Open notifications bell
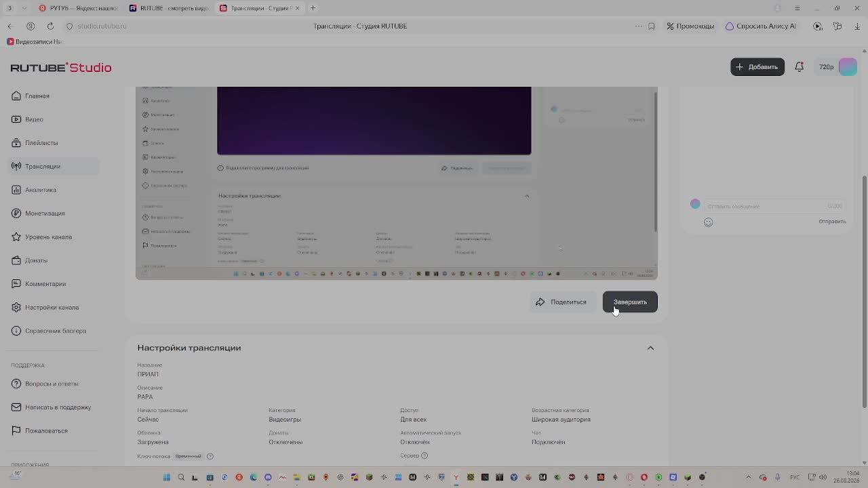 click(x=800, y=67)
